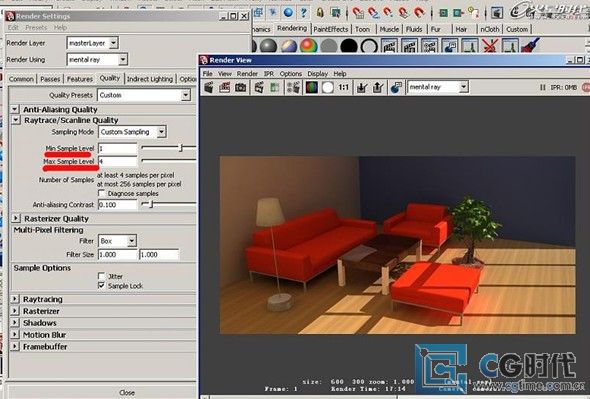Open the Presets menu in Render Settings
590x399 pixels.
[36, 27]
